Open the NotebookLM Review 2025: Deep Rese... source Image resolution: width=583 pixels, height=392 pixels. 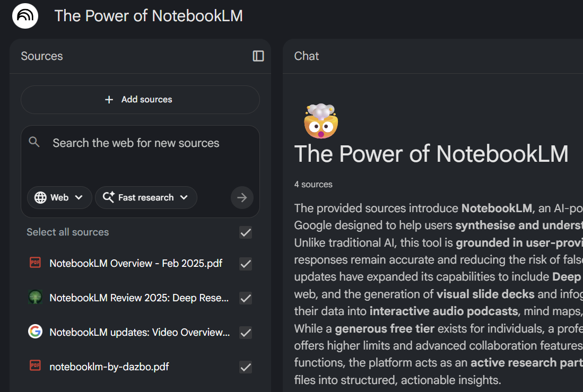[x=139, y=298]
